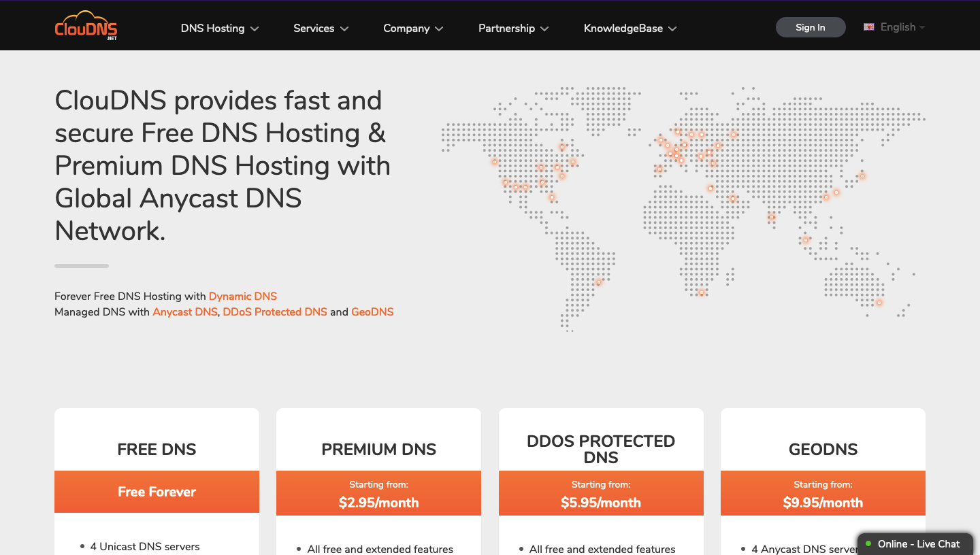Select the Free Forever plan banner

[157, 492]
